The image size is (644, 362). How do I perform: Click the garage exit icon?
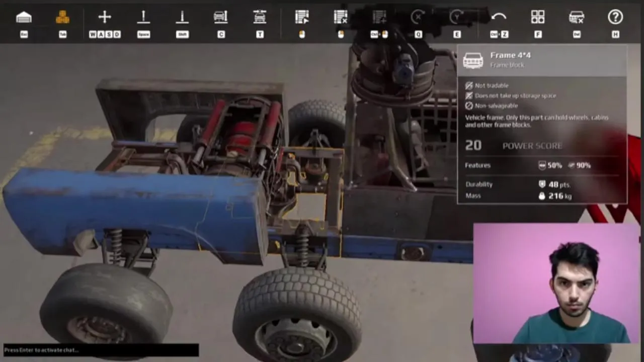point(24,18)
